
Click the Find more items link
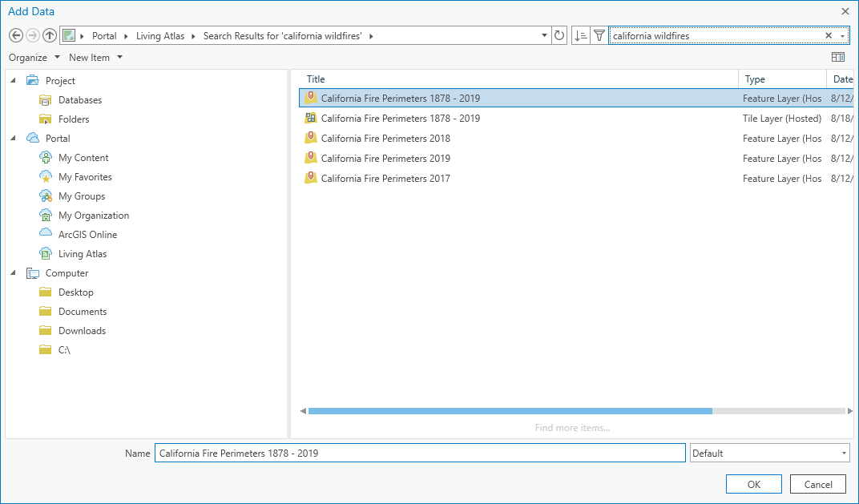(572, 428)
